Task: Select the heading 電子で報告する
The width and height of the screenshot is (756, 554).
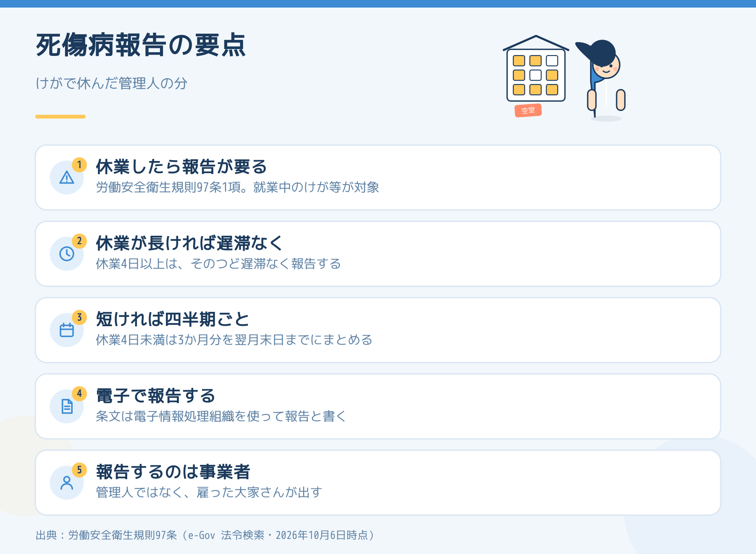Action: tap(155, 396)
